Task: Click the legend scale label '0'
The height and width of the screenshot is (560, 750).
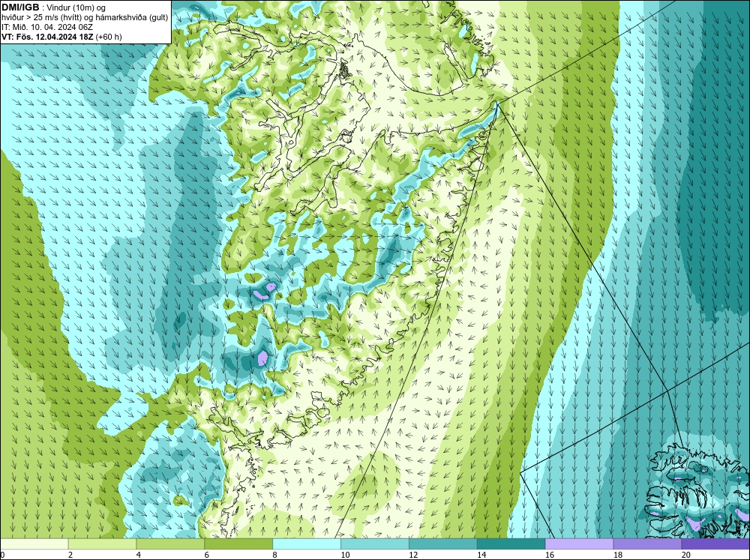Action: [2, 555]
